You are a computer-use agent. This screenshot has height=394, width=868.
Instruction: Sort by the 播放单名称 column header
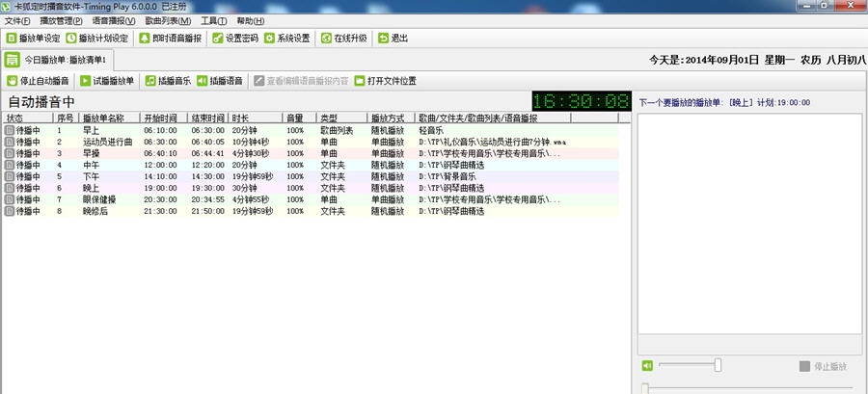coord(109,118)
